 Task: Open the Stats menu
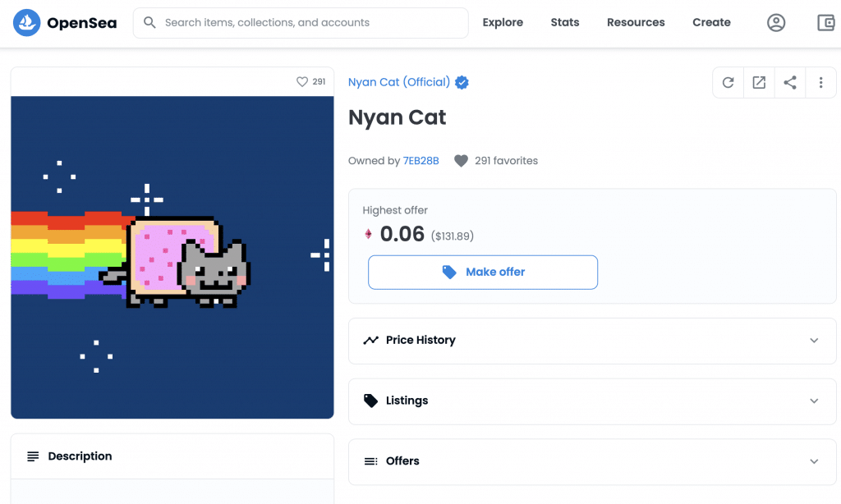565,23
